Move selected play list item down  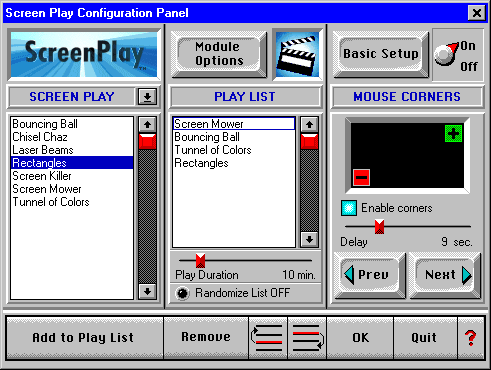(307, 338)
